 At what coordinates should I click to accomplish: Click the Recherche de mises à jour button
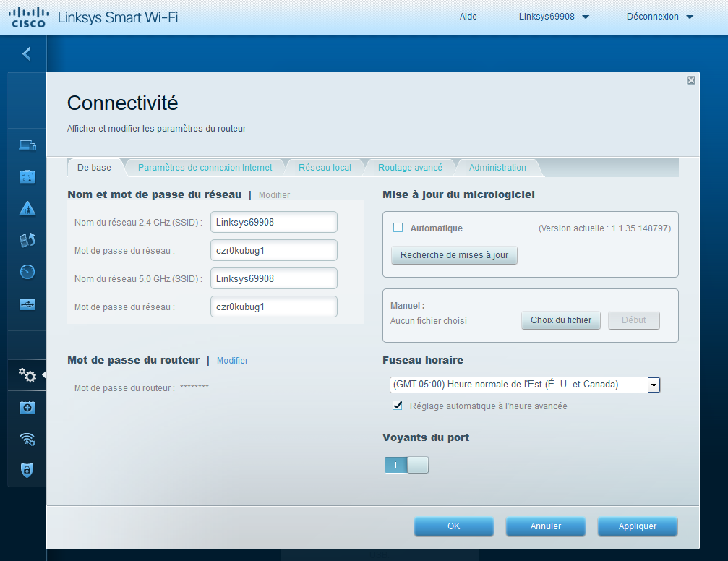click(454, 255)
